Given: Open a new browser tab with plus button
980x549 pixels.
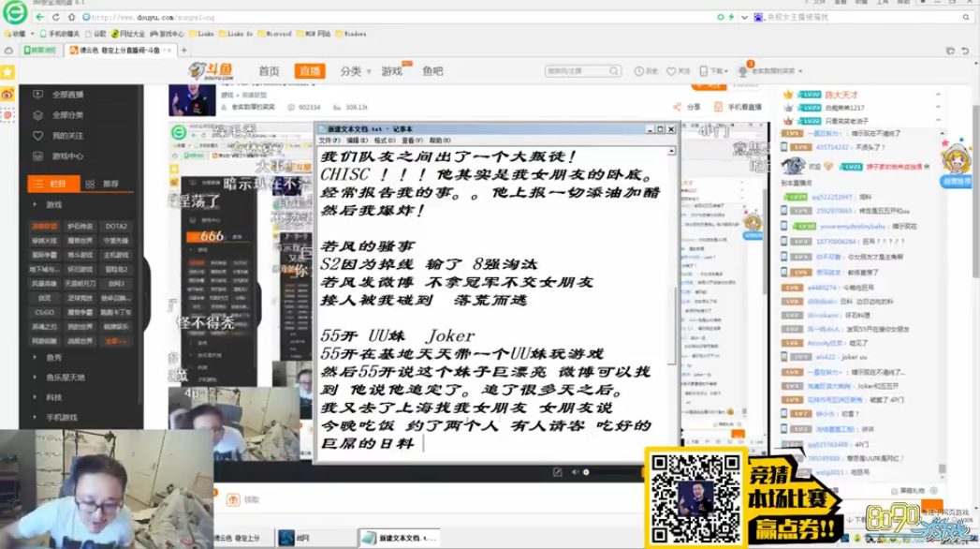Looking at the screenshot, I should point(183,51).
